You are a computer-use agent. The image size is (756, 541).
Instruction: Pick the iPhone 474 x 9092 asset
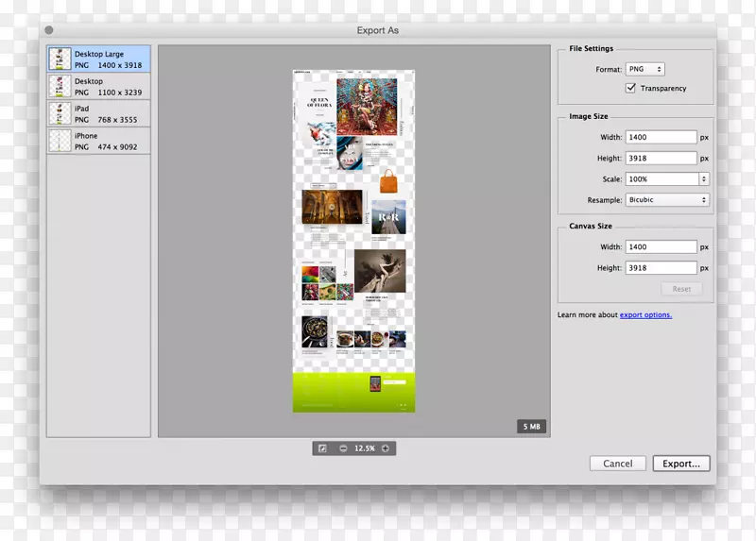click(98, 141)
